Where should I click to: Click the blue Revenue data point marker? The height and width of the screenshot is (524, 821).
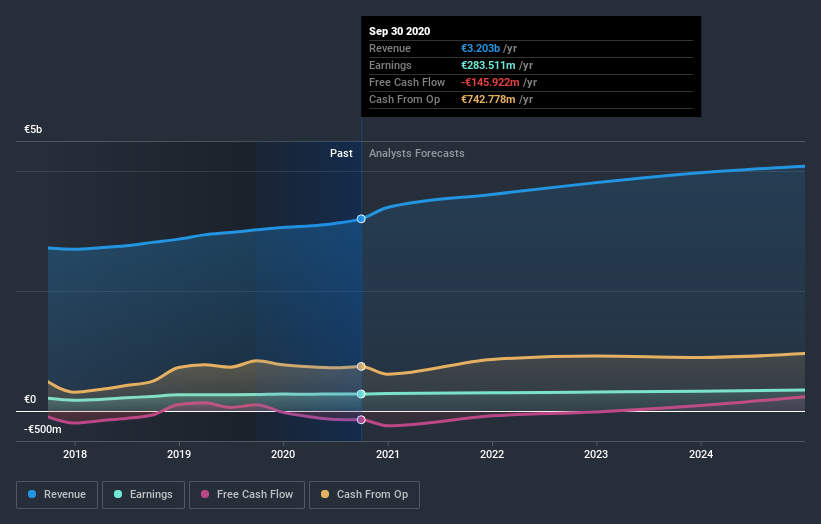[x=361, y=219]
